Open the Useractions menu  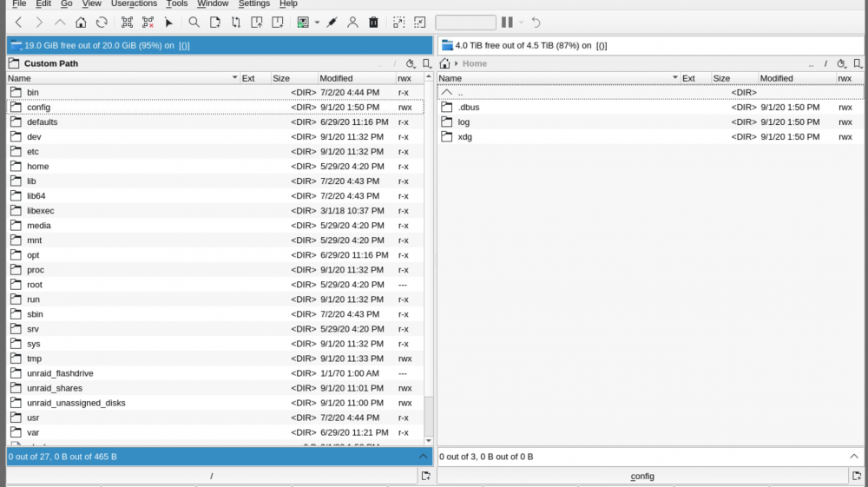[134, 3]
